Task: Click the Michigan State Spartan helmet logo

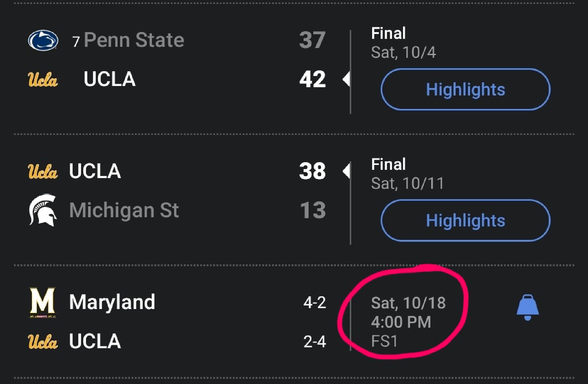Action: [x=43, y=210]
